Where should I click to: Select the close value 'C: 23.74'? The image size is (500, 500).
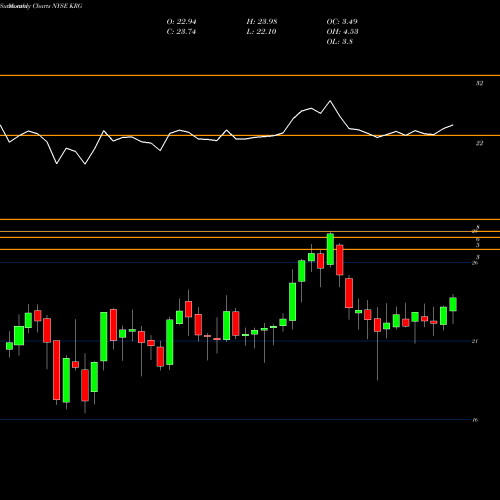tap(181, 32)
